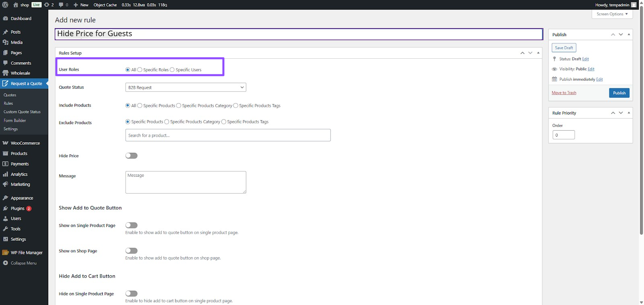This screenshot has width=644, height=305.
Task: Click the blue Publish button
Action: (x=619, y=93)
